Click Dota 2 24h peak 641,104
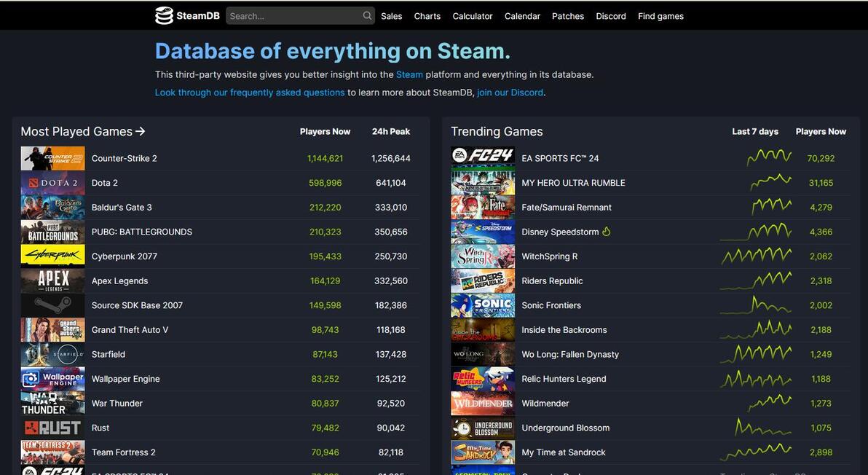868x475 pixels. click(391, 183)
